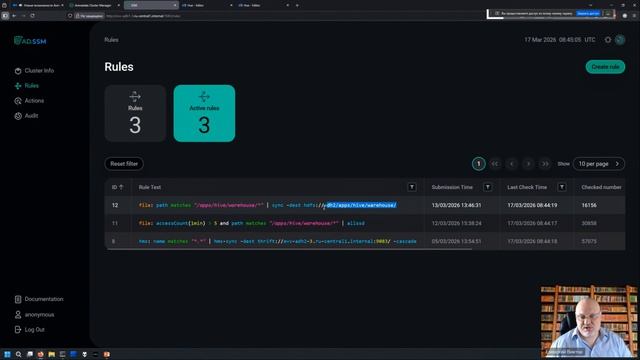Click the ID cell 12
The image size is (640, 360).
(x=115, y=205)
